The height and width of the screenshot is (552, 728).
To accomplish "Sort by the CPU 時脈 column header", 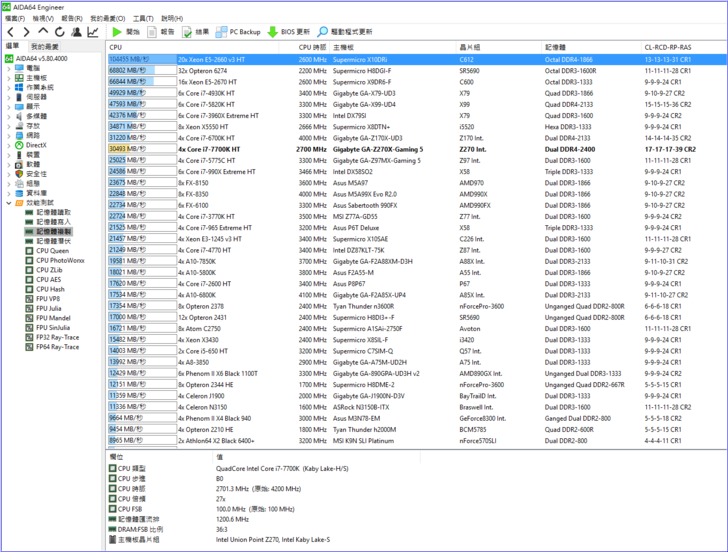I will pyautogui.click(x=312, y=47).
